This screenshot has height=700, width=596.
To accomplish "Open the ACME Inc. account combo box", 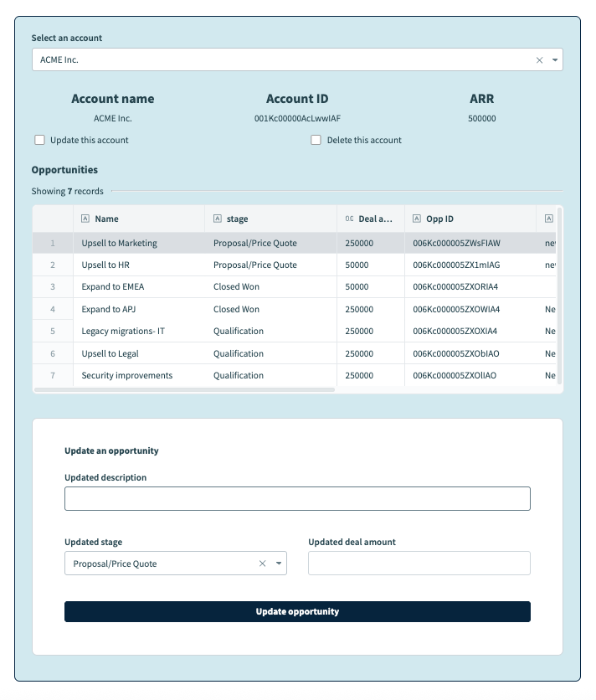I will 285,60.
